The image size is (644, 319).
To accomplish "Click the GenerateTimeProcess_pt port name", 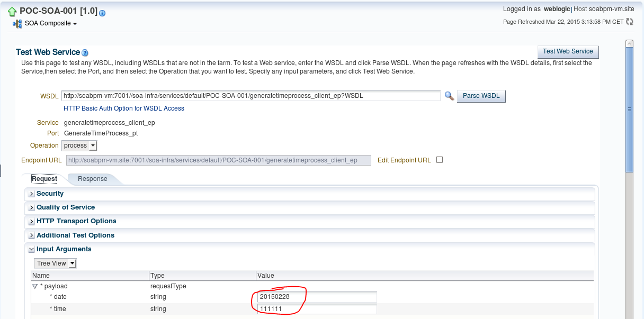I will click(x=101, y=133).
